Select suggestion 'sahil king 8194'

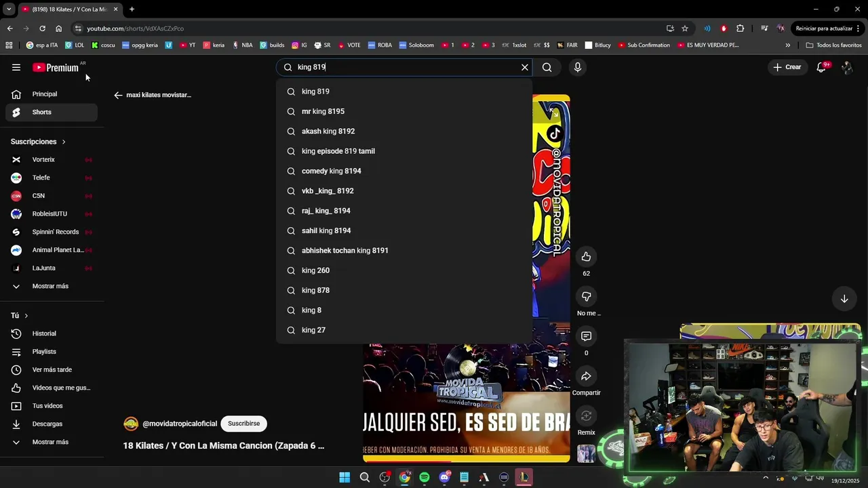pos(404,230)
